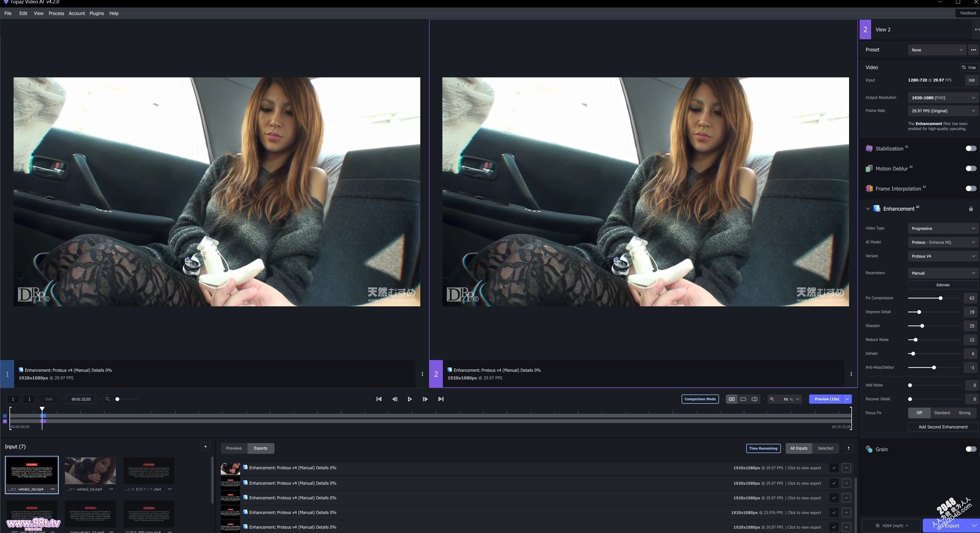Step forward one frame
The height and width of the screenshot is (533, 980).
(x=425, y=399)
